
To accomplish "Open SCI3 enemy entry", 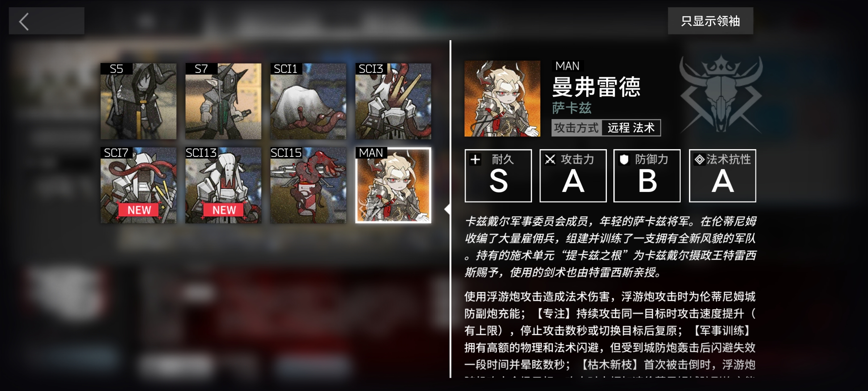I will point(393,101).
